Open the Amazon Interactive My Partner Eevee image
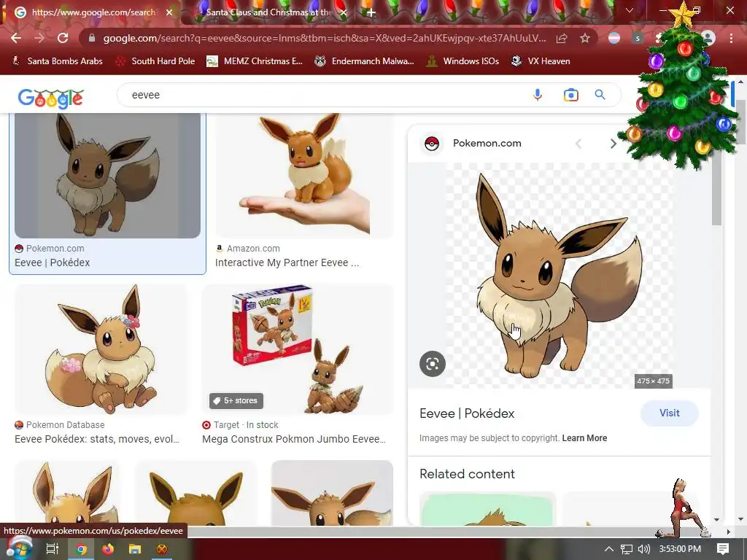Image resolution: width=747 pixels, height=560 pixels. (304, 176)
